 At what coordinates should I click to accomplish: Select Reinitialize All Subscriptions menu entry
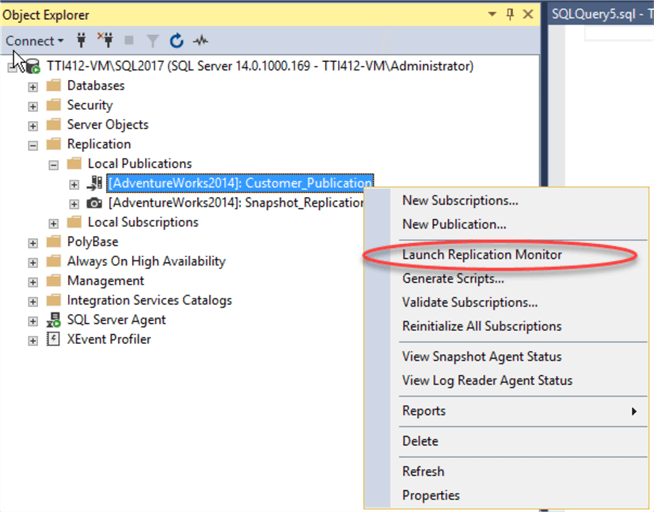(506, 326)
